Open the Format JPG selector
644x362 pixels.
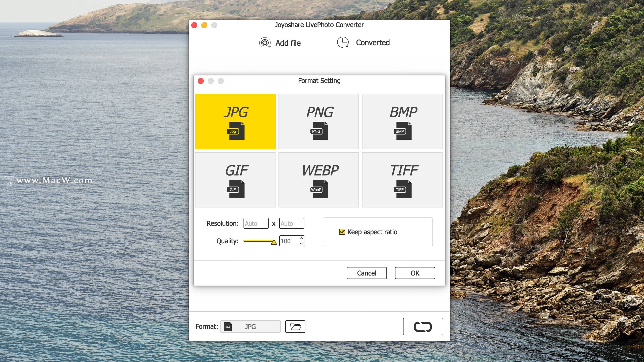tap(251, 327)
